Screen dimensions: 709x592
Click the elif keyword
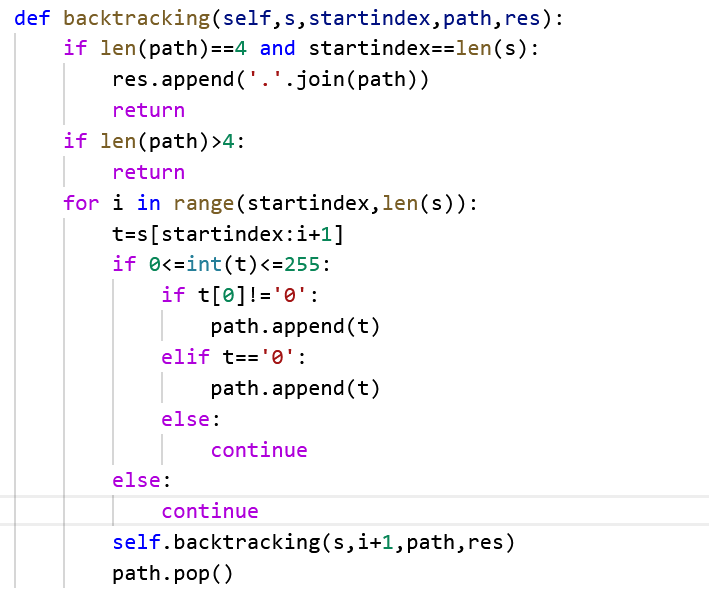tap(185, 357)
